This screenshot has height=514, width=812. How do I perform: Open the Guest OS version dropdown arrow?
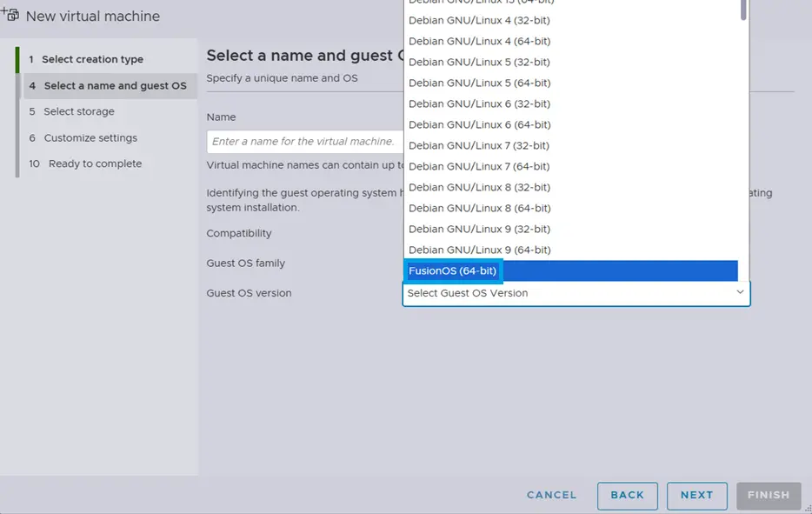click(x=740, y=292)
